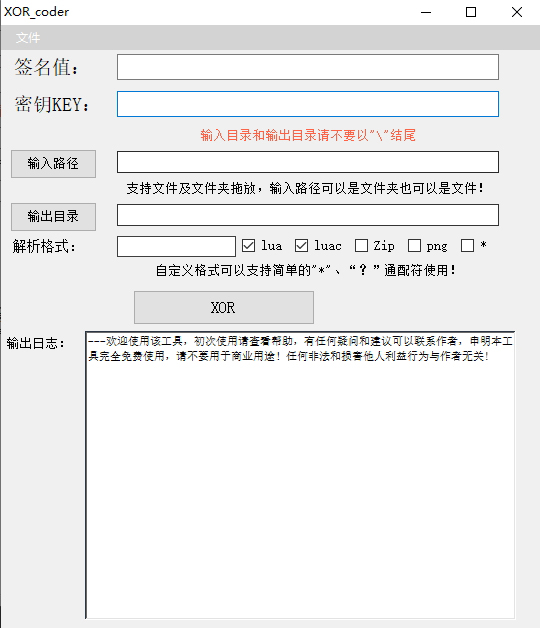Viewport: 540px width, 628px height.
Task: Close the XOR_coder window
Action: pos(517,12)
